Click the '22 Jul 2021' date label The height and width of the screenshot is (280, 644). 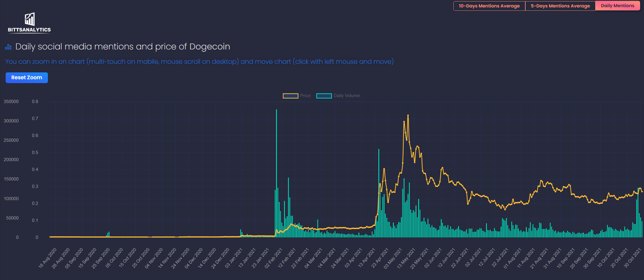499,258
